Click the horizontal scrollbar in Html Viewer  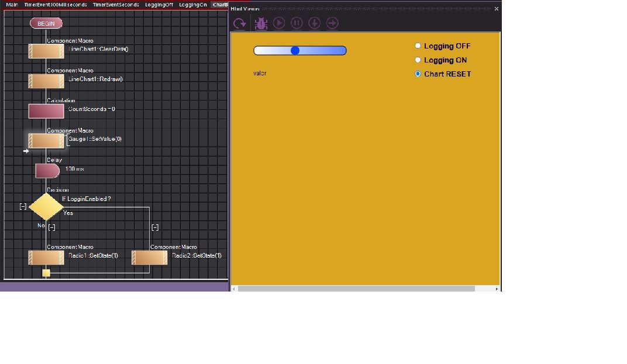(x=356, y=289)
